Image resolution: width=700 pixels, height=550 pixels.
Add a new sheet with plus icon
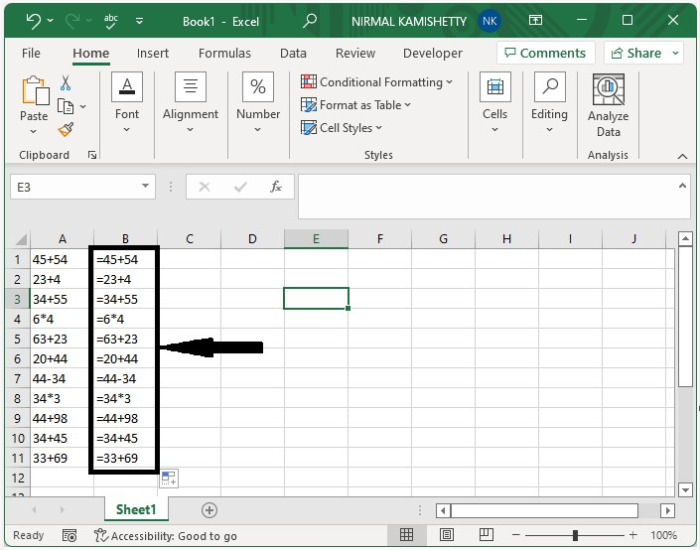(209, 510)
